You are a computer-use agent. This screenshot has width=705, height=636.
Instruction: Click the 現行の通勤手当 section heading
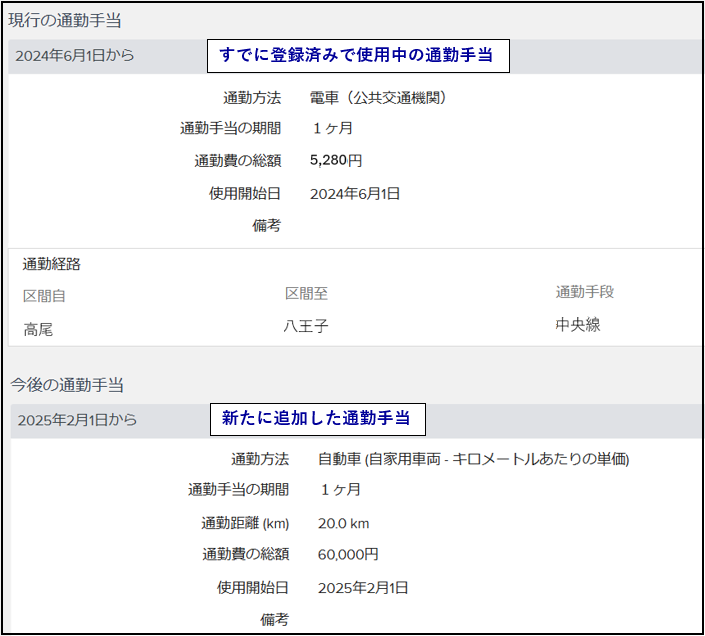65,20
